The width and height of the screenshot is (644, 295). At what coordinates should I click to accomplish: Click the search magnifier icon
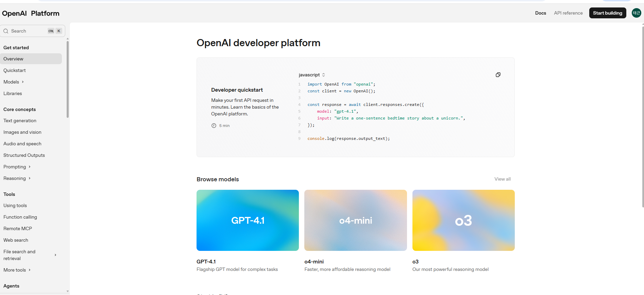6,31
